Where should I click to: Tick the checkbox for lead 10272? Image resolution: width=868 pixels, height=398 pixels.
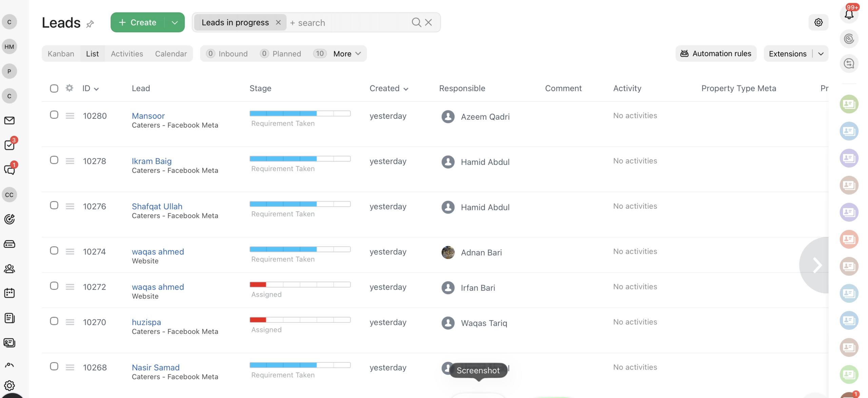pos(54,286)
